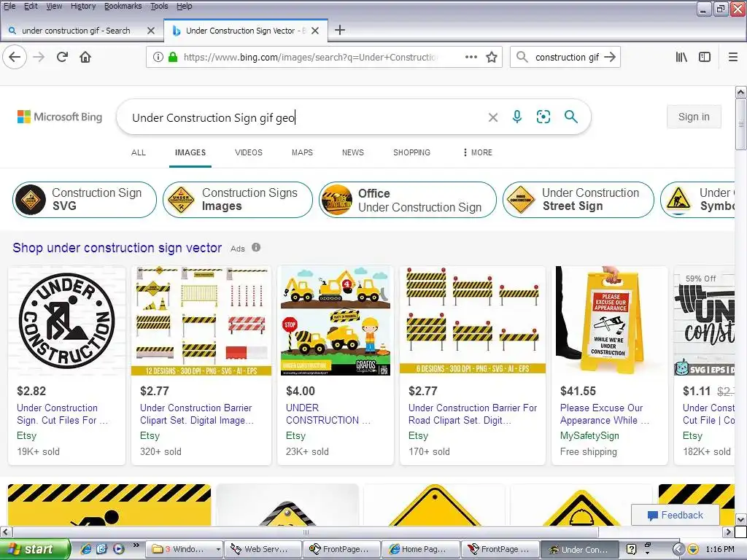Click the green secure padlock icon
Viewport: 747px width, 560px height.
tap(173, 57)
